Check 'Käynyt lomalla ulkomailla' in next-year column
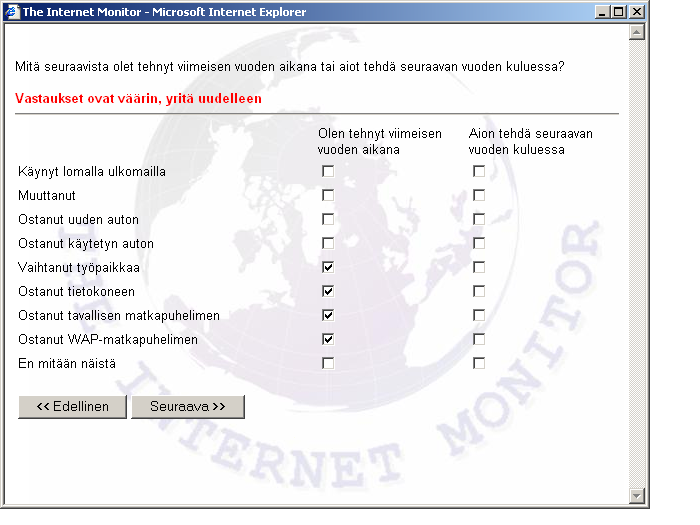Image resolution: width=700 pixels, height=525 pixels. (479, 171)
